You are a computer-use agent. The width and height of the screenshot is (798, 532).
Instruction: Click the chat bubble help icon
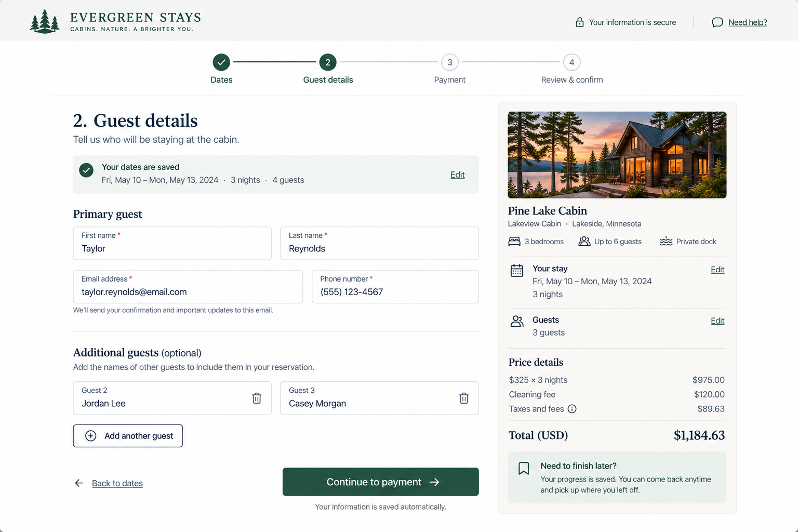[717, 22]
